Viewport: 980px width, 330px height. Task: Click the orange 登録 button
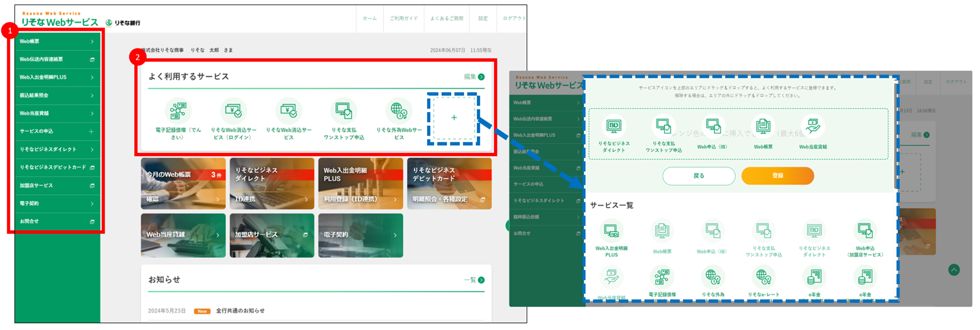coord(777,176)
